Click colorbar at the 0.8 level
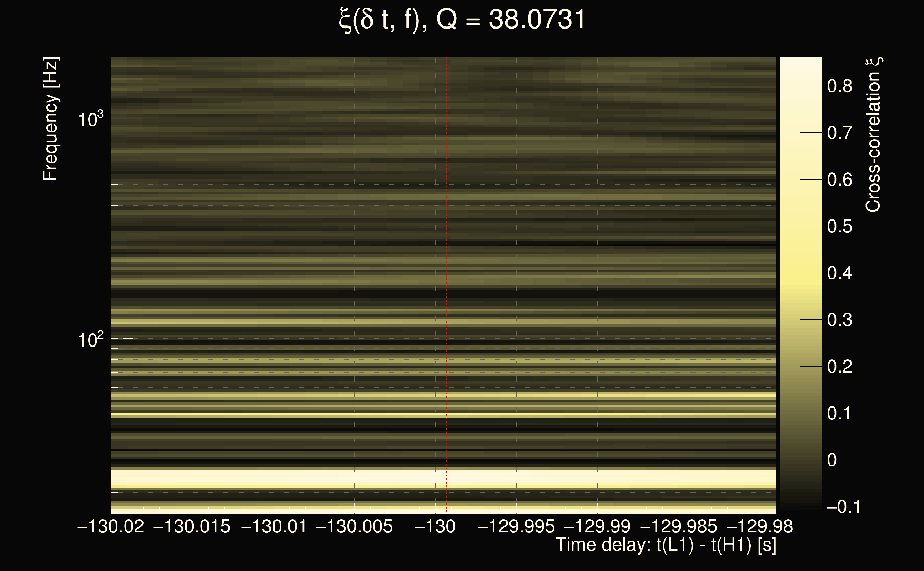Viewport: 924px width, 571px height. pyautogui.click(x=801, y=86)
